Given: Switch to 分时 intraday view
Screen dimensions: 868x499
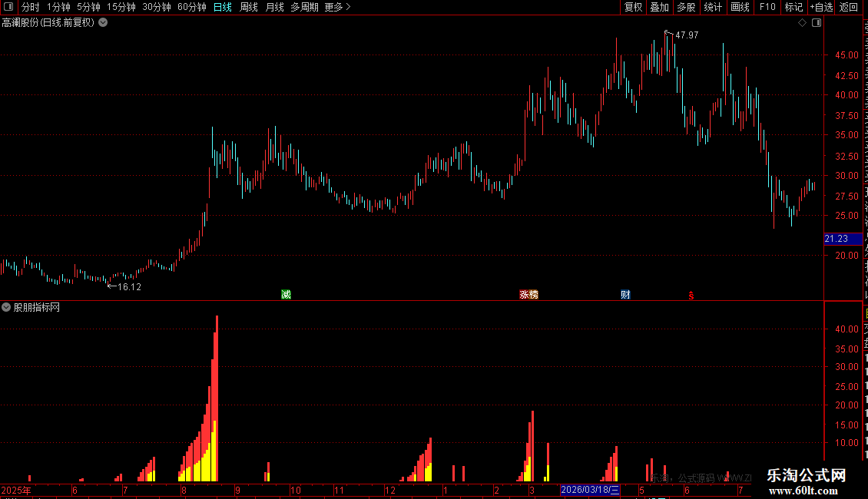Looking at the screenshot, I should point(31,7).
